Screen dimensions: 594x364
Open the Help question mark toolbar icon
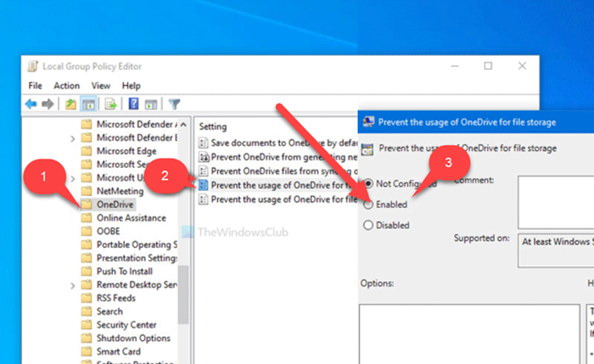(x=133, y=104)
